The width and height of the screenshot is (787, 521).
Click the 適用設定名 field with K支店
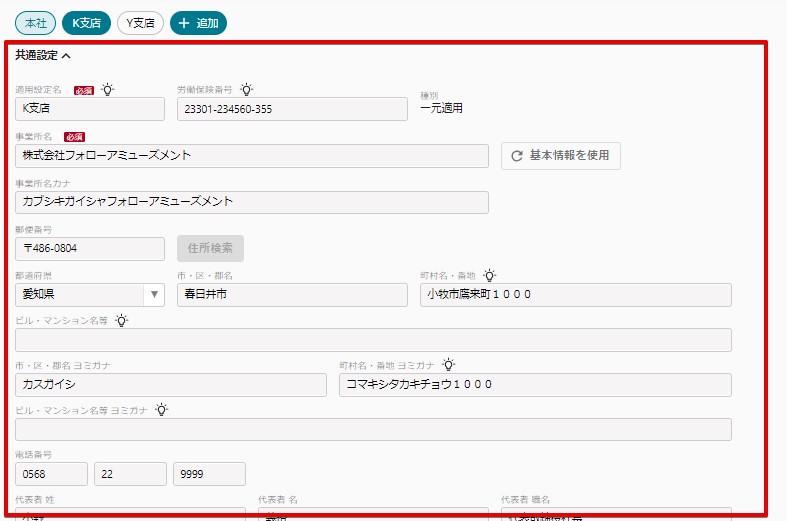click(x=90, y=109)
